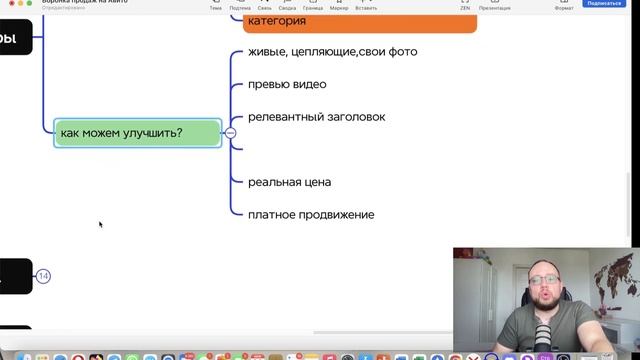Select the black node beside the 14 badge
This screenshot has width=640, height=360.
click(16, 276)
